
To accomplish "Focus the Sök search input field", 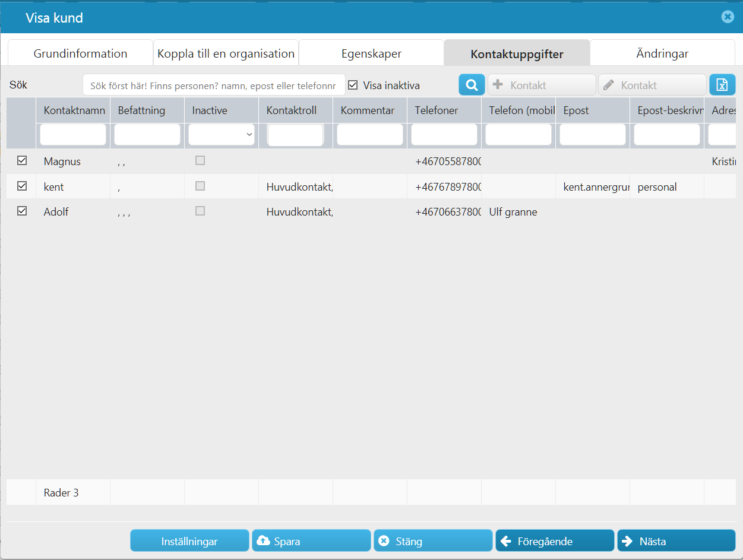I will click(x=214, y=86).
